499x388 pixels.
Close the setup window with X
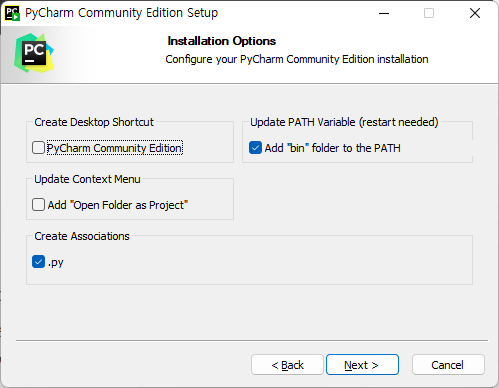475,13
